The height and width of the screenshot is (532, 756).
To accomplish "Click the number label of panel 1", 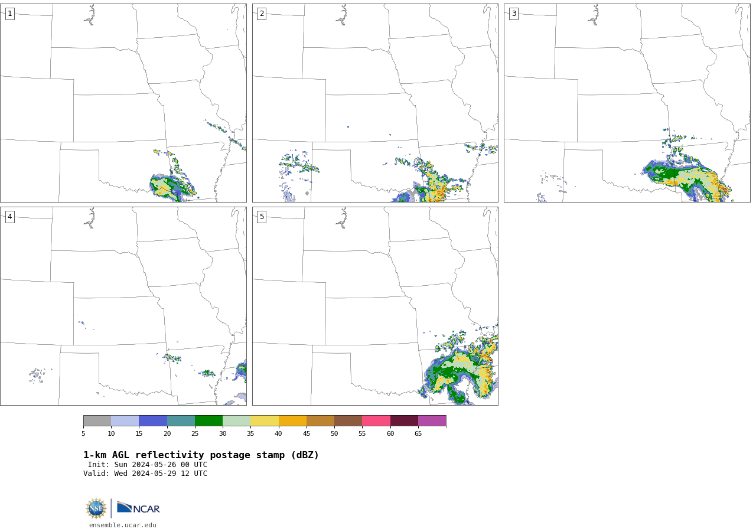I will click(10, 14).
